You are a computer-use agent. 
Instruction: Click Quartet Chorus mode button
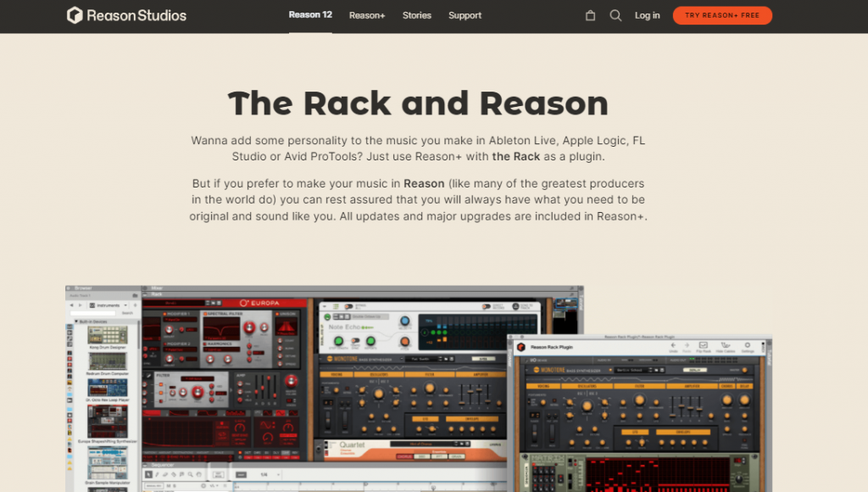click(x=404, y=456)
